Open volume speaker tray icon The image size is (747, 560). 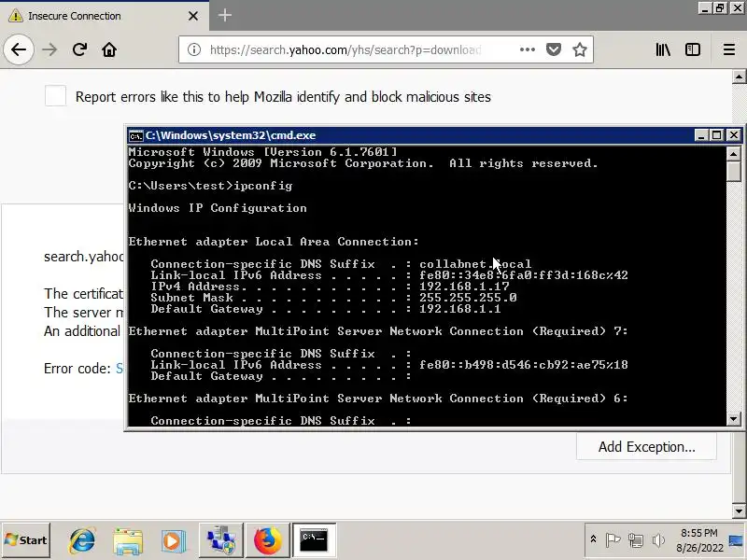point(658,539)
